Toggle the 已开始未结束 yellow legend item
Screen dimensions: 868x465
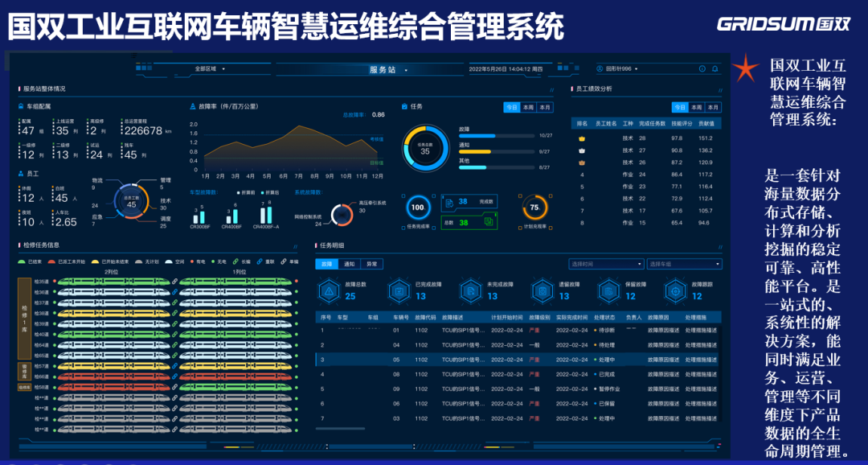pos(110,261)
